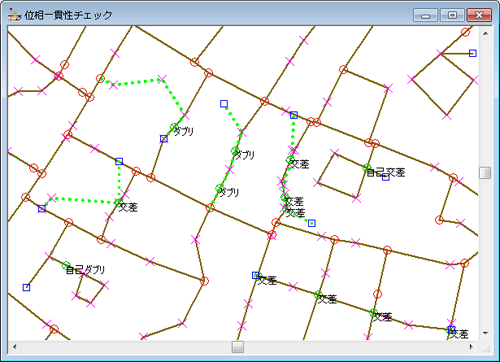Click the horizontal scrollbar right arrow
This screenshot has width=500, height=362.
tap(471, 347)
